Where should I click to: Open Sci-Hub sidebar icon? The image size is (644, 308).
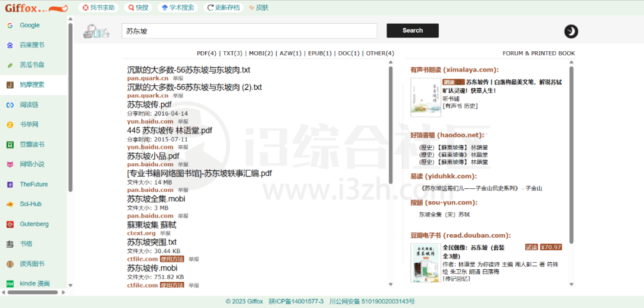pyautogui.click(x=10, y=204)
